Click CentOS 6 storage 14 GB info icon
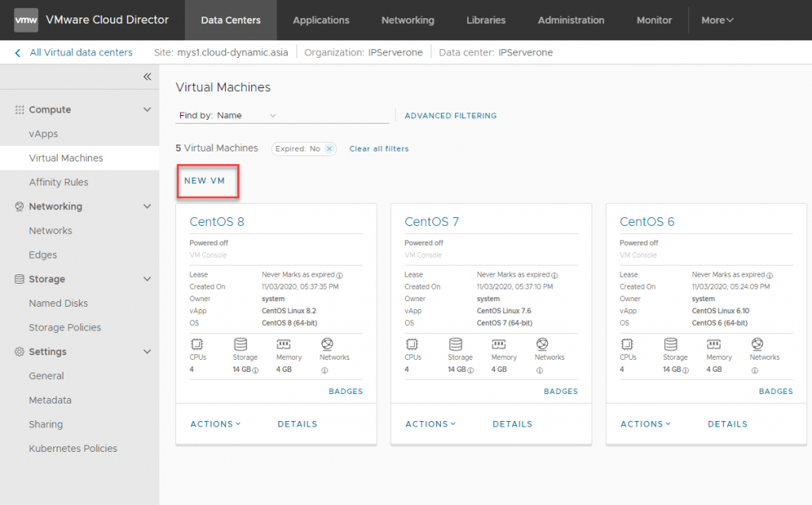Screen dimensions: 812x505 click(x=686, y=370)
